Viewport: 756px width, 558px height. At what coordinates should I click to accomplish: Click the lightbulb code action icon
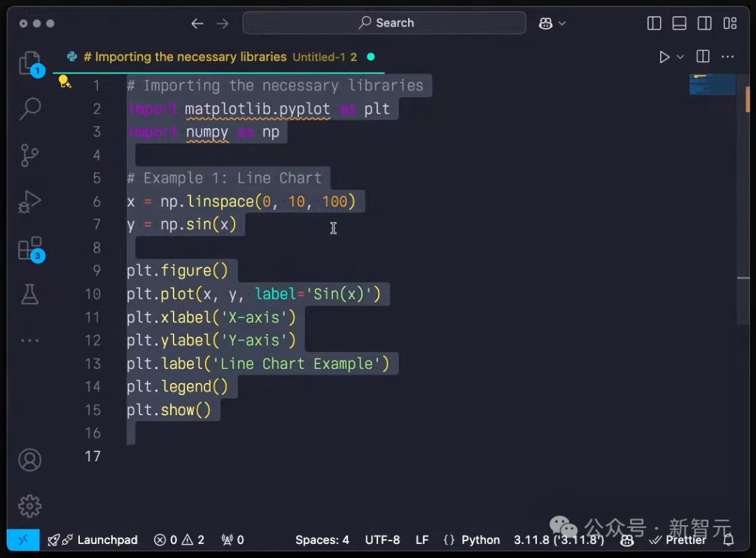[x=64, y=82]
